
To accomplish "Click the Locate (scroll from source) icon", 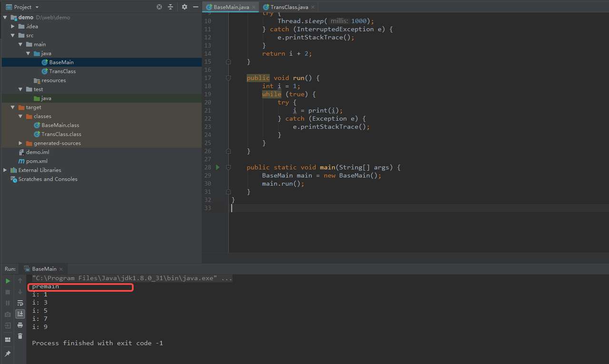I will click(159, 7).
